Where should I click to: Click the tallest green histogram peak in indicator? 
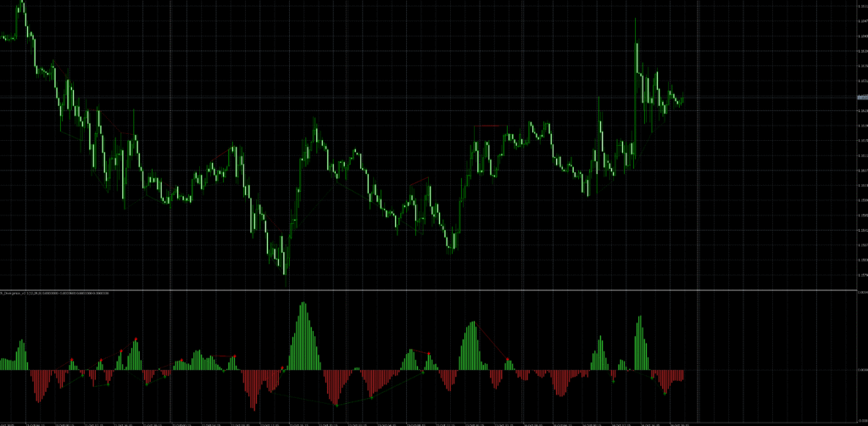(x=303, y=336)
